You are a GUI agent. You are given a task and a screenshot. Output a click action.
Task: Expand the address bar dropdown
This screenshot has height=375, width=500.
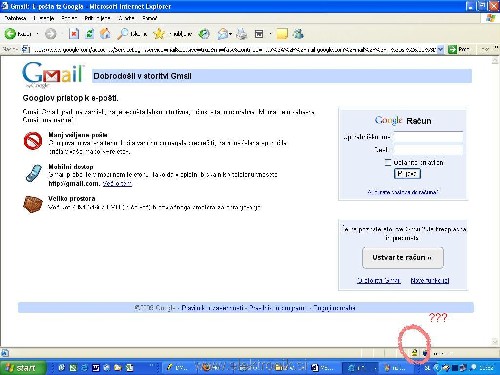440,49
